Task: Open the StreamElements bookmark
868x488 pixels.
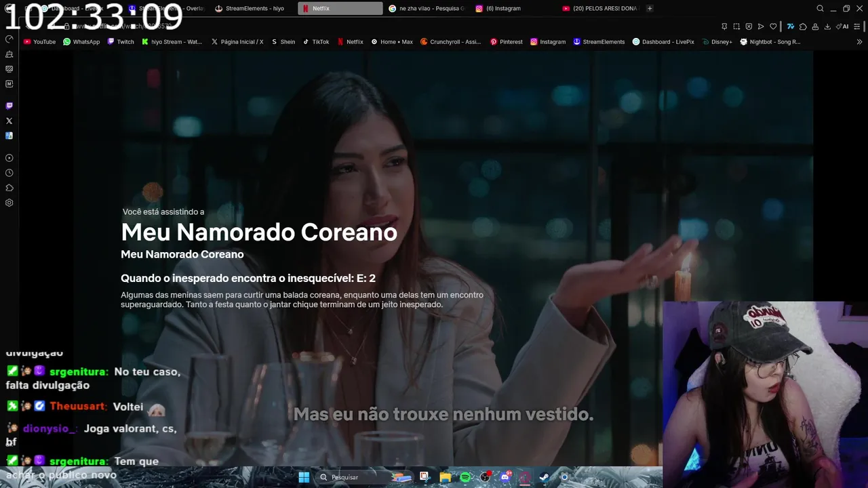Action: pos(599,41)
